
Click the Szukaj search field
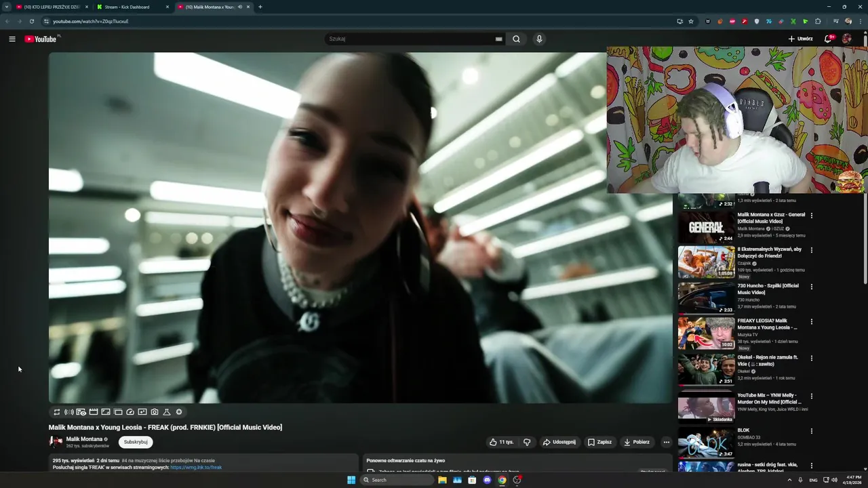(x=410, y=39)
